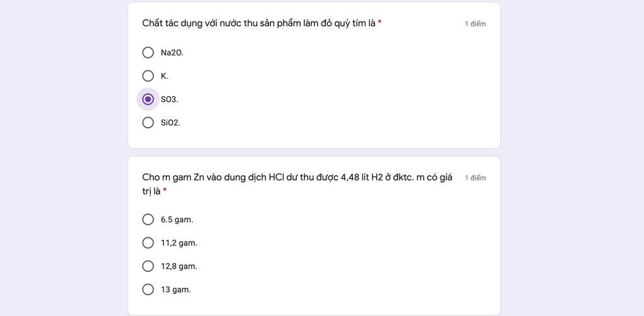Click the selected SO3 radio button
Viewport: 644px width, 316px height.
coord(148,99)
